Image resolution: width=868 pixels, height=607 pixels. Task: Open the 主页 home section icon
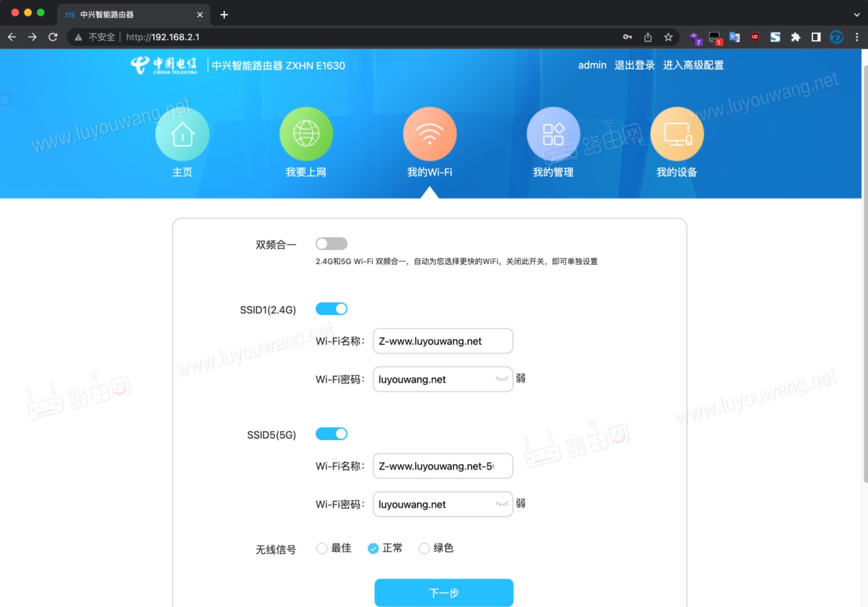coord(182,135)
